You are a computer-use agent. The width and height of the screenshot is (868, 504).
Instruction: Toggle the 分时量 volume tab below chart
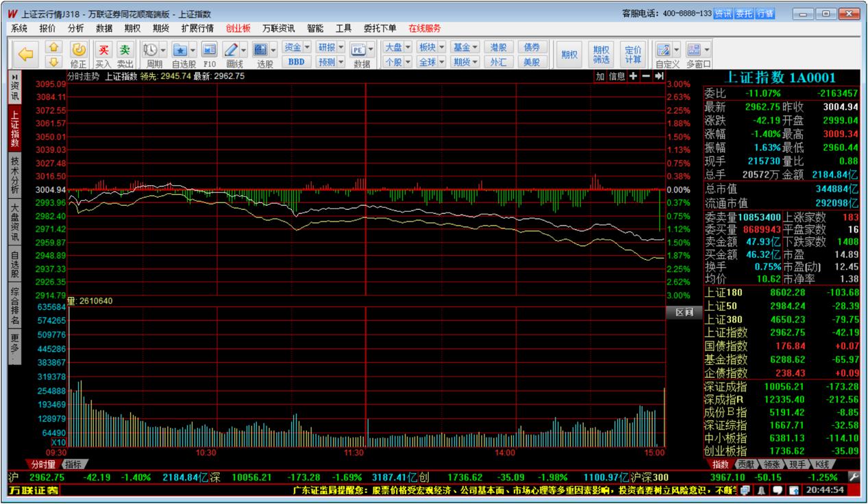(41, 464)
